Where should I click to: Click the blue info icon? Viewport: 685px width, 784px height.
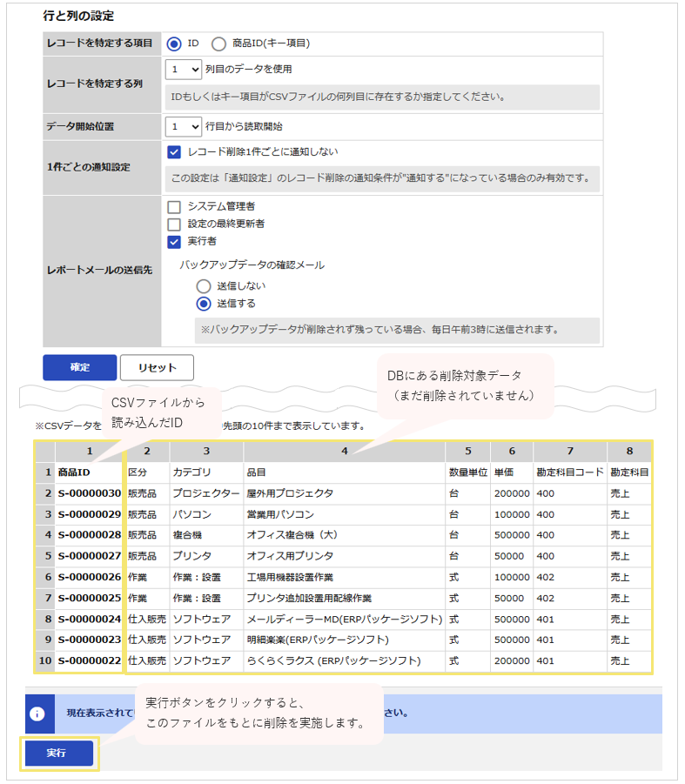pyautogui.click(x=37, y=714)
